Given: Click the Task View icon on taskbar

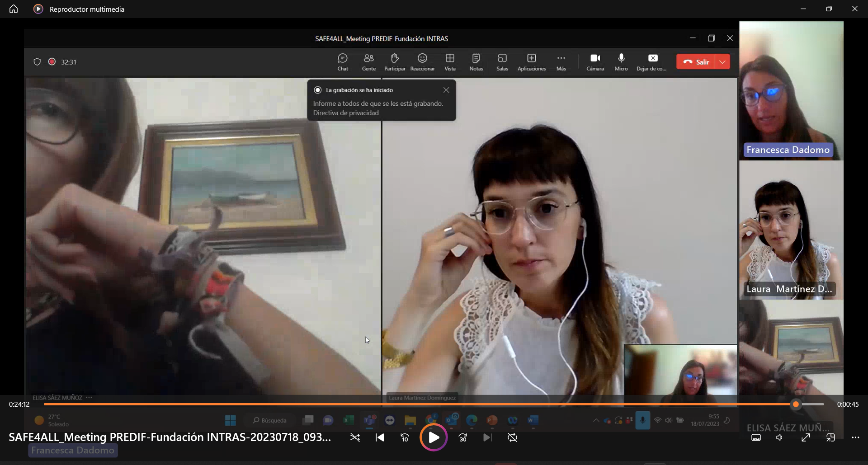Looking at the screenshot, I should coord(308,421).
